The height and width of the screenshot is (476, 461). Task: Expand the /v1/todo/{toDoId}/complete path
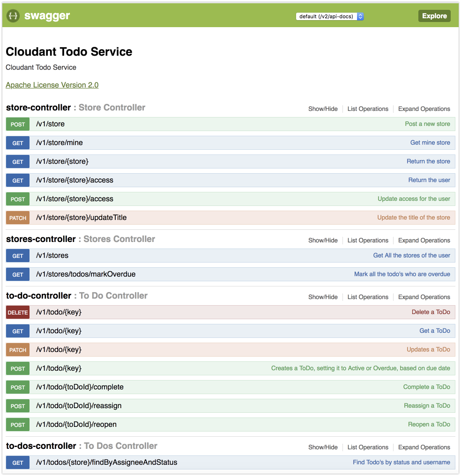pyautogui.click(x=80, y=387)
